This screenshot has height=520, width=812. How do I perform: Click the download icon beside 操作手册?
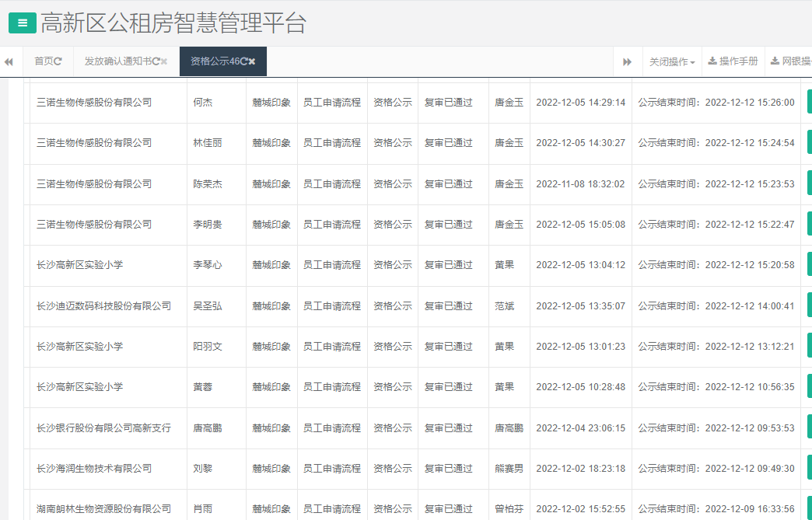[712, 61]
